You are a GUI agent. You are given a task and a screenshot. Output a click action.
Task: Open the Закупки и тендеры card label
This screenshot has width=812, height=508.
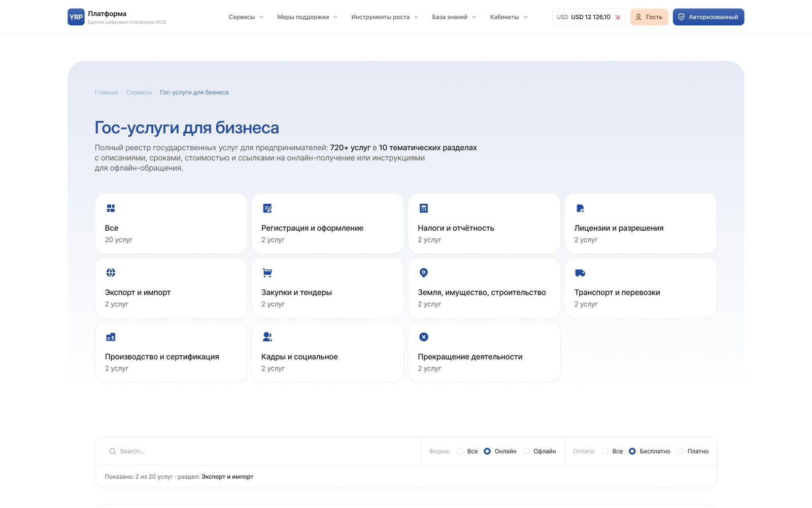296,293
